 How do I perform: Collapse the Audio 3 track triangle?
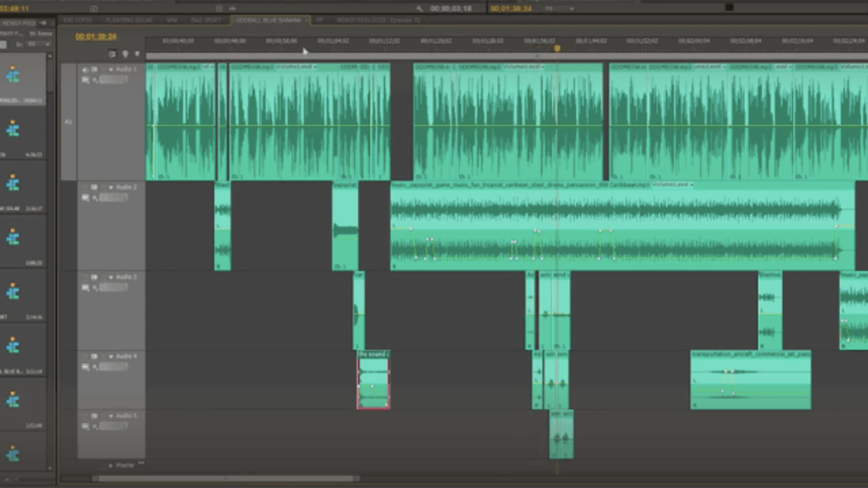tap(111, 277)
